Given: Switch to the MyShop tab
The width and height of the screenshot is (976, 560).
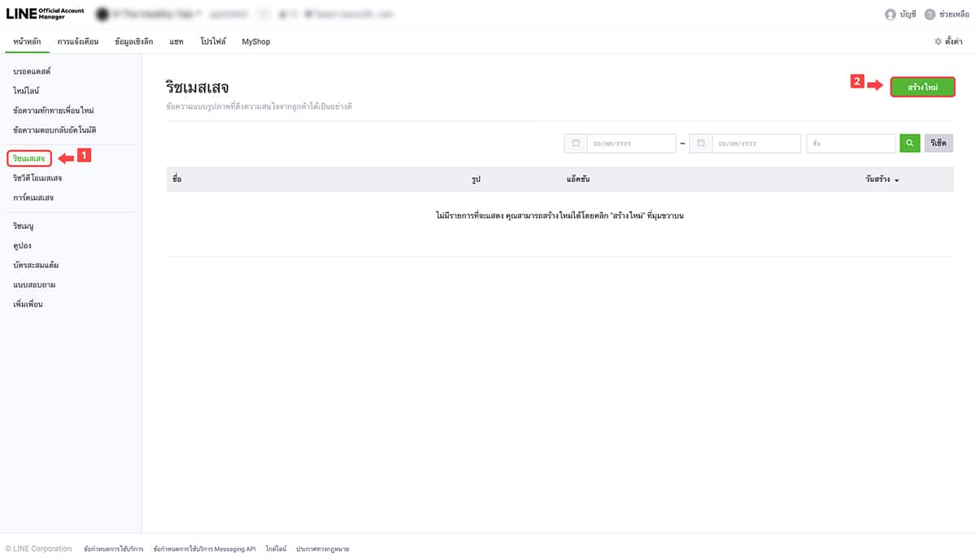Looking at the screenshot, I should click(x=256, y=41).
